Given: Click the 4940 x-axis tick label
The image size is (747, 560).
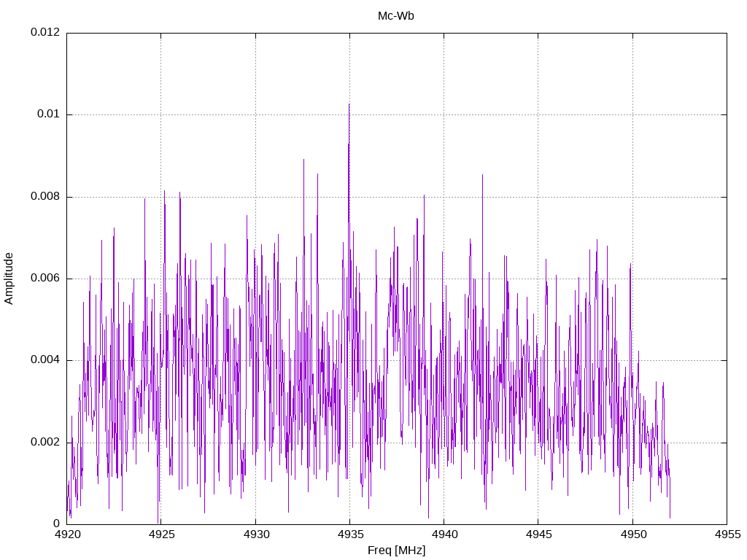Looking at the screenshot, I should [444, 534].
